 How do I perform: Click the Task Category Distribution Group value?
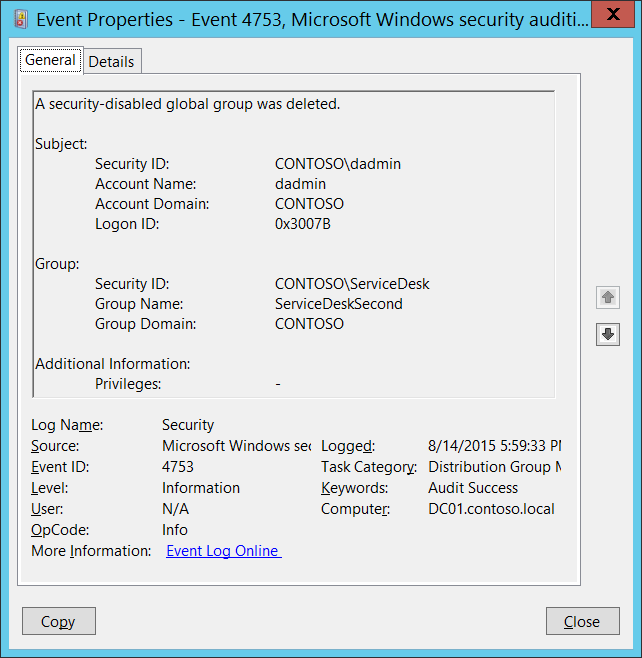point(494,467)
